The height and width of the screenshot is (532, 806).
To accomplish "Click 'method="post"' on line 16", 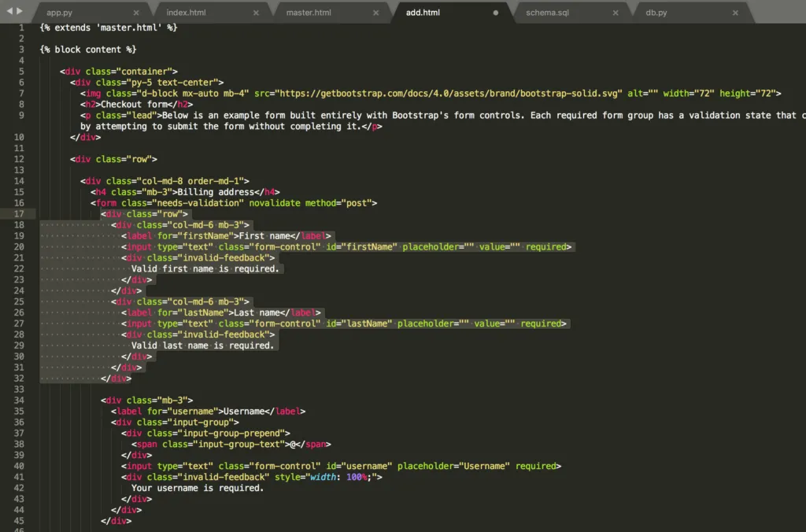I will tap(338, 203).
